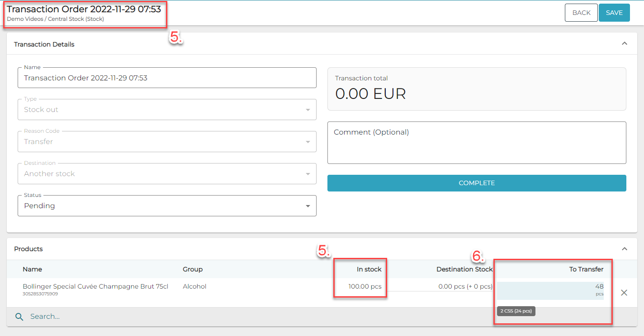Focus the transaction Name input field
The height and width of the screenshot is (336, 644).
pyautogui.click(x=166, y=78)
